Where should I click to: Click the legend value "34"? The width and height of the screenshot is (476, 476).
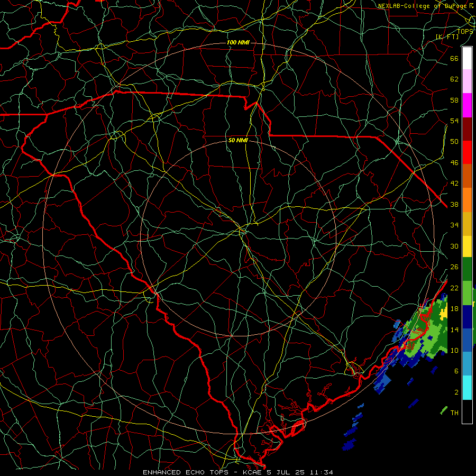[454, 225]
